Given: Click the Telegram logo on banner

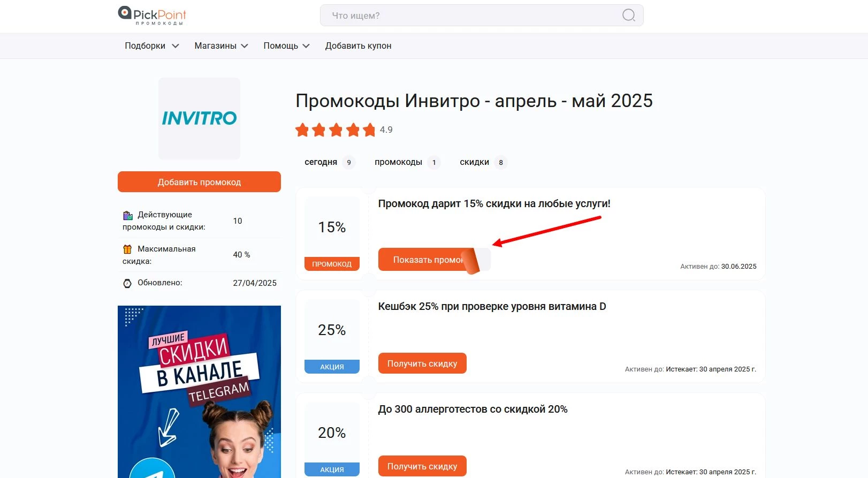Looking at the screenshot, I should click(153, 468).
